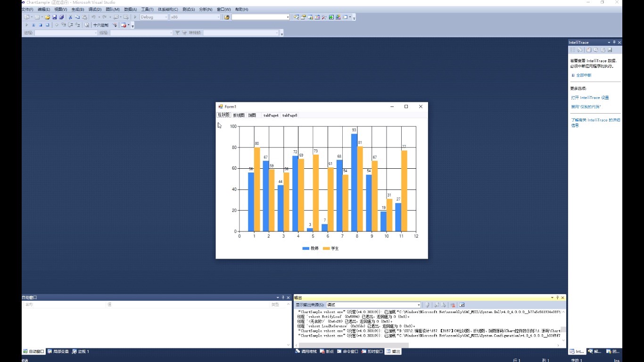This screenshot has height=362, width=644.
Task: Pin the IntelliTrace panel with auto-hide icon
Action: pos(614,42)
